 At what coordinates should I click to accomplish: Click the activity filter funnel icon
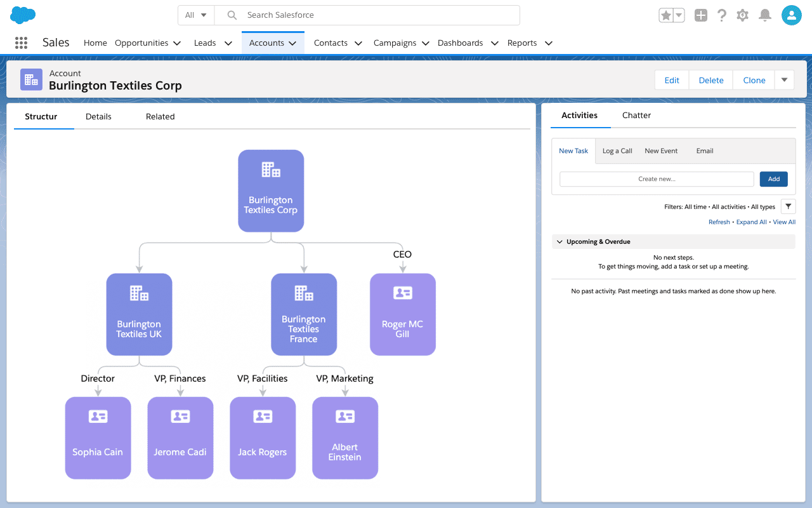(788, 206)
